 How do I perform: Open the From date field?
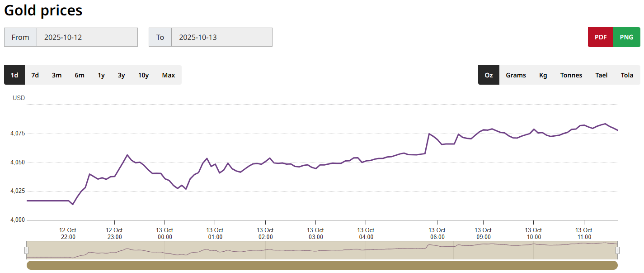87,37
